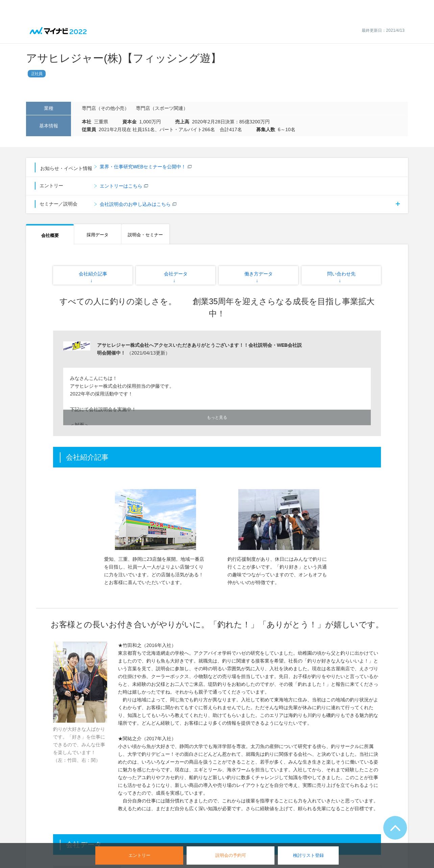
Task: Click external-link icon beside エントリーはこちら
Action: click(x=146, y=186)
